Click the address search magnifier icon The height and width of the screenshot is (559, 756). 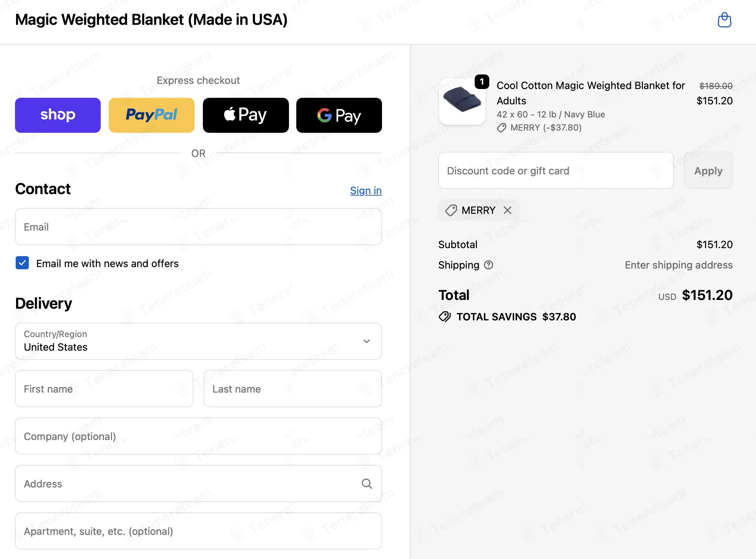click(367, 483)
